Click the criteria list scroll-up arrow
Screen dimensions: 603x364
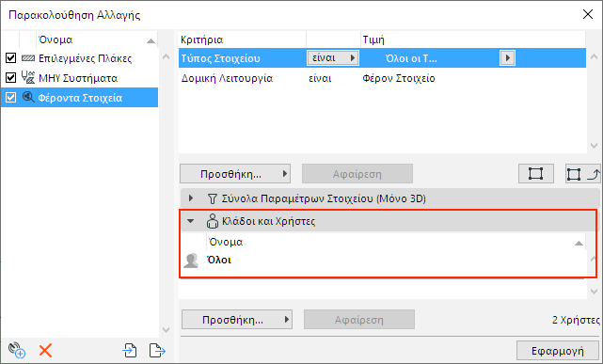coord(594,56)
